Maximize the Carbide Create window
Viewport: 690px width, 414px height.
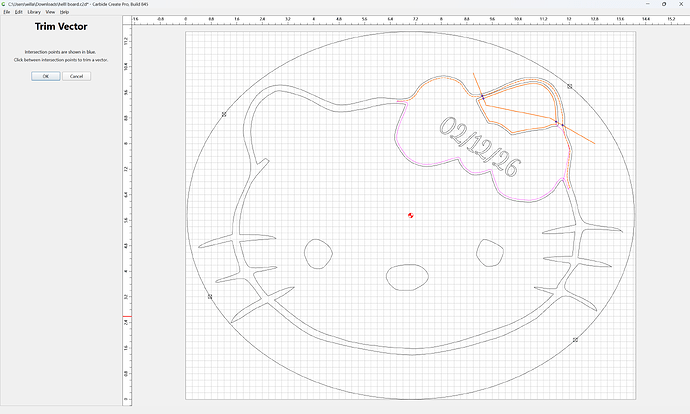[664, 4]
